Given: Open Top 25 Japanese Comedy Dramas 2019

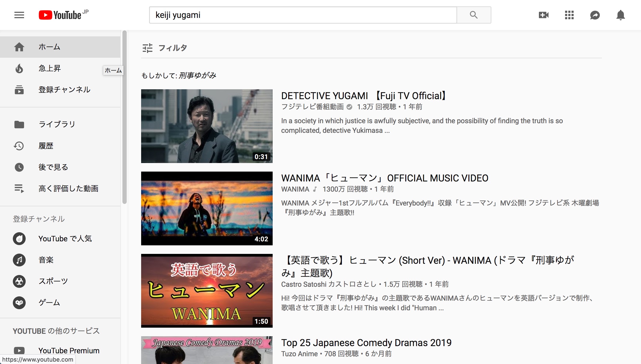Looking at the screenshot, I should tap(366, 343).
